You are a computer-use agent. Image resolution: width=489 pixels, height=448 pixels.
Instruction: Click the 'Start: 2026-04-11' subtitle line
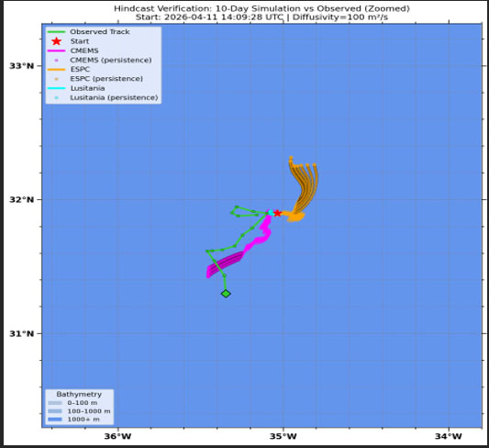coord(261,17)
